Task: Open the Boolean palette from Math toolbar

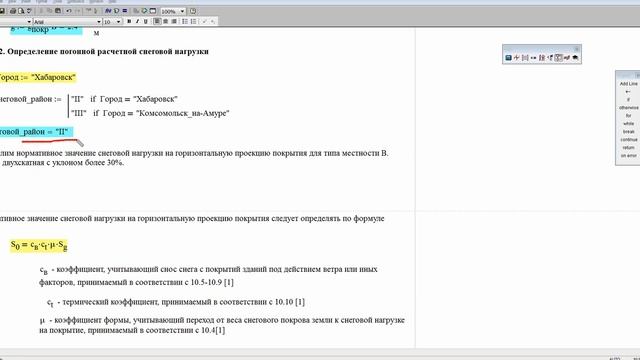Action: pyautogui.click(x=550, y=58)
